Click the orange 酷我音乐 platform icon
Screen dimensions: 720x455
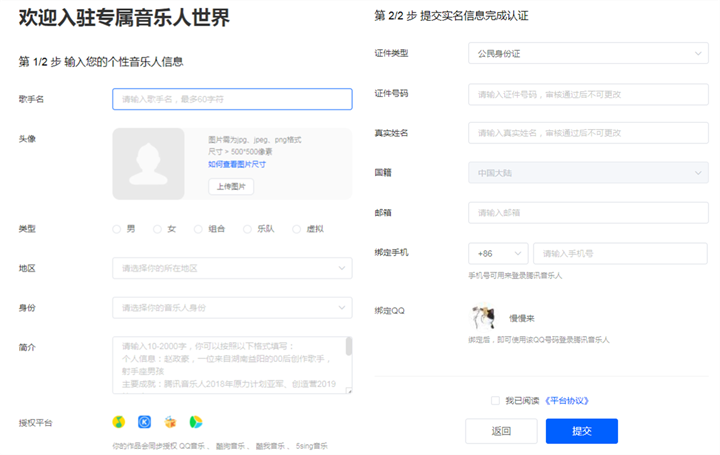click(x=171, y=422)
